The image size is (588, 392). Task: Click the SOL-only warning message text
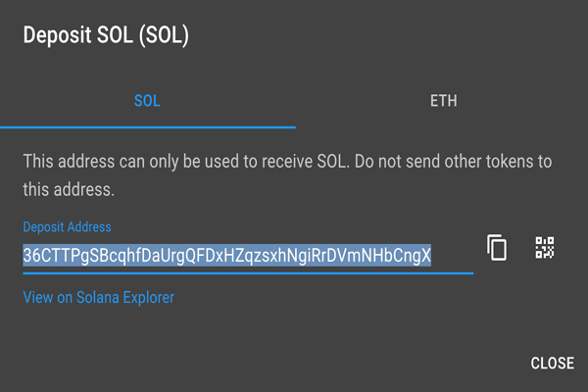click(x=287, y=173)
